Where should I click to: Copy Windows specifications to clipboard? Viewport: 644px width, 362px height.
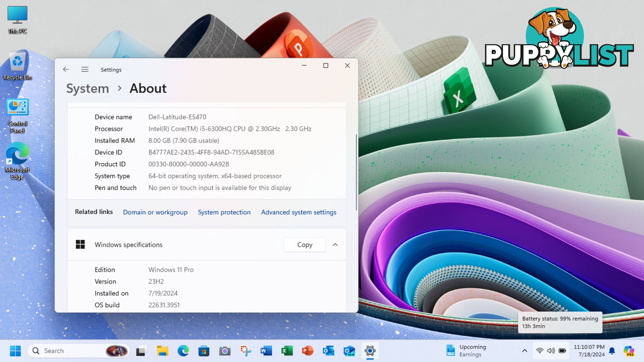(x=304, y=244)
